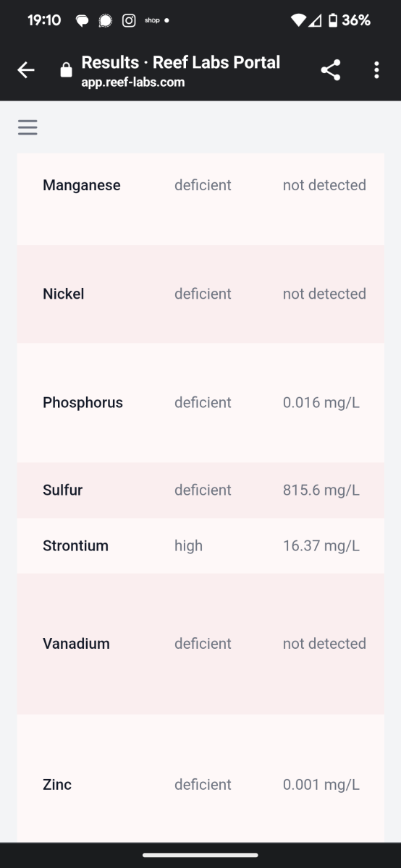Tap Vanadium's not detected value
401x868 pixels.
pos(324,644)
